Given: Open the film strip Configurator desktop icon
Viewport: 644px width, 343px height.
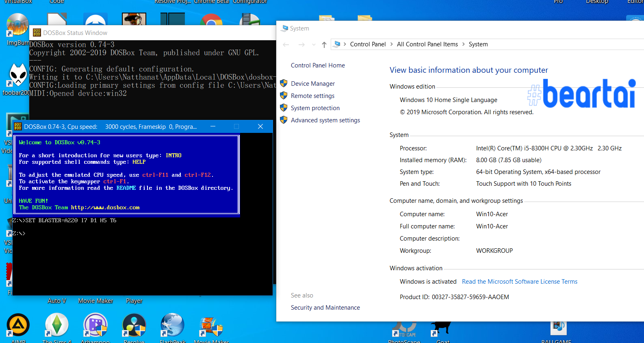Looking at the screenshot, I should pyautogui.click(x=250, y=19).
